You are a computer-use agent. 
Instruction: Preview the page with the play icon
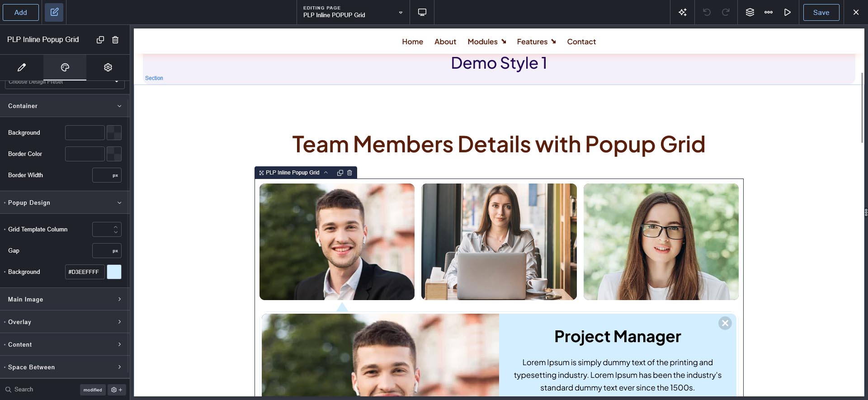tap(788, 12)
